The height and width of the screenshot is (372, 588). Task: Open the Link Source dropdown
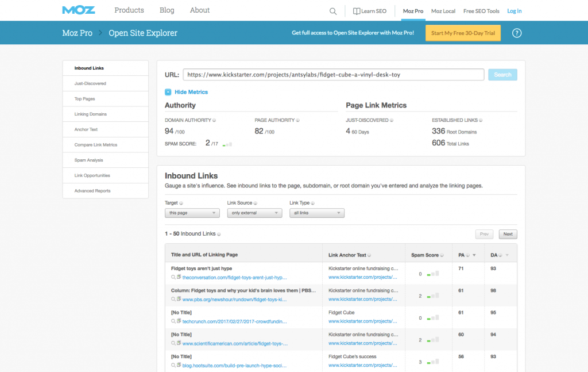tap(254, 213)
